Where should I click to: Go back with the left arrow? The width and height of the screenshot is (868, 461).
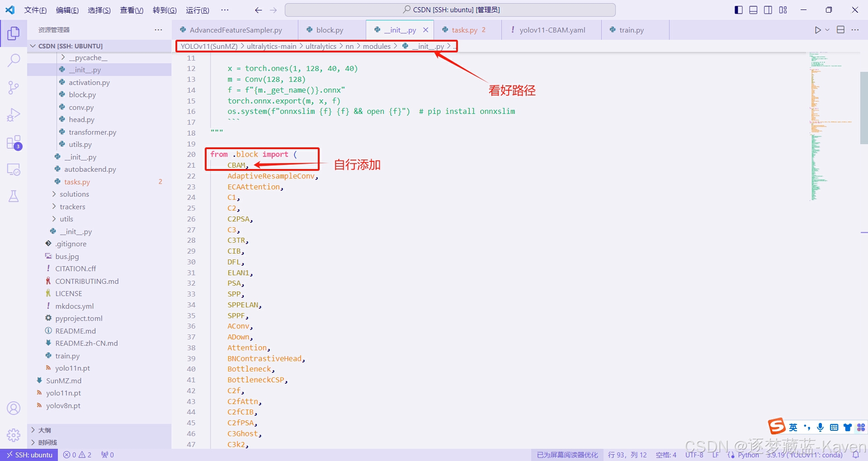[258, 10]
